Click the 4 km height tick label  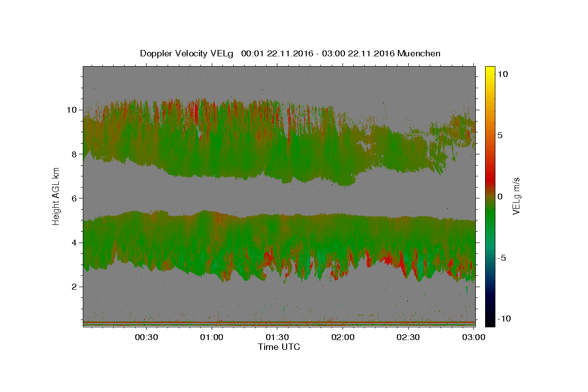[x=74, y=243]
